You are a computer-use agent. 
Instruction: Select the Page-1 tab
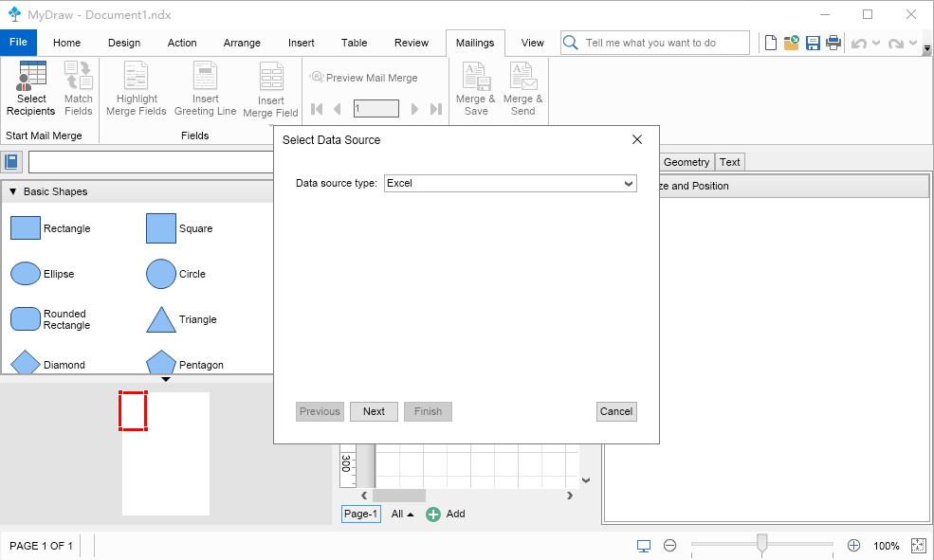(361, 514)
